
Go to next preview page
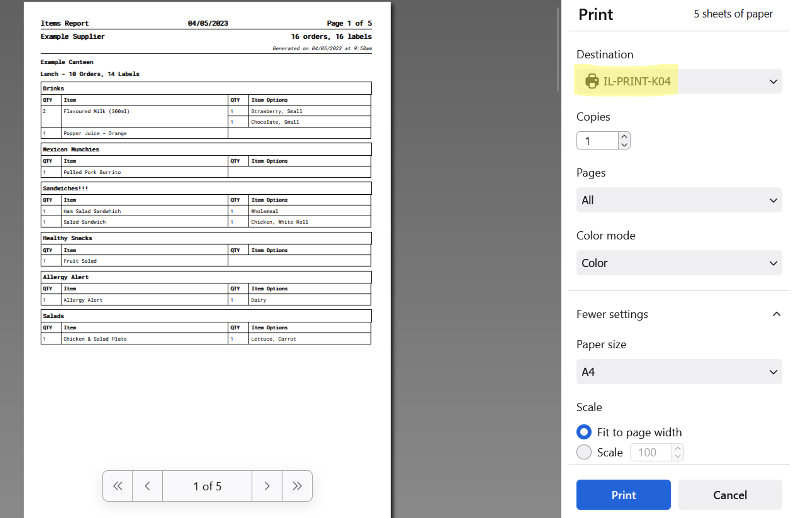[x=267, y=486]
